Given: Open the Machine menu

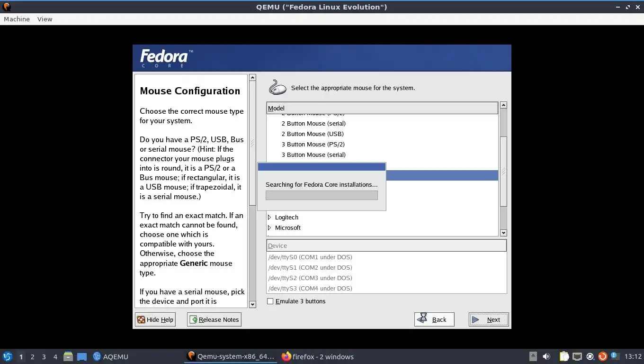Looking at the screenshot, I should (17, 19).
